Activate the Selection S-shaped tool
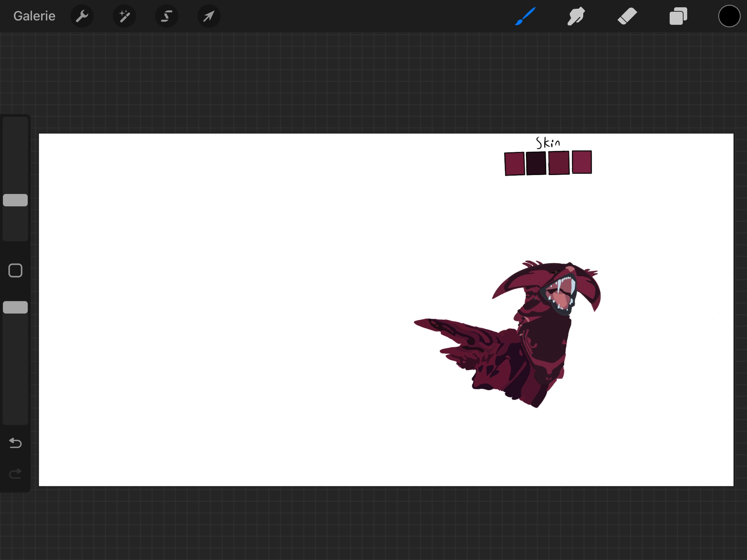 tap(167, 16)
